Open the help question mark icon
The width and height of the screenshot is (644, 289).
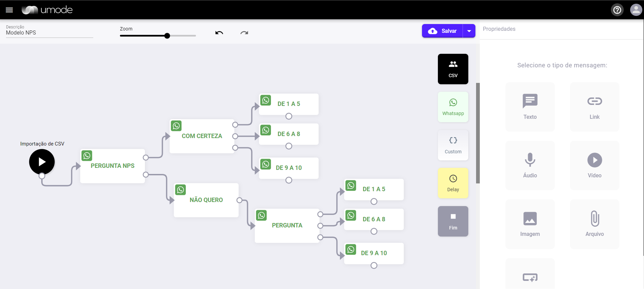[x=617, y=10]
